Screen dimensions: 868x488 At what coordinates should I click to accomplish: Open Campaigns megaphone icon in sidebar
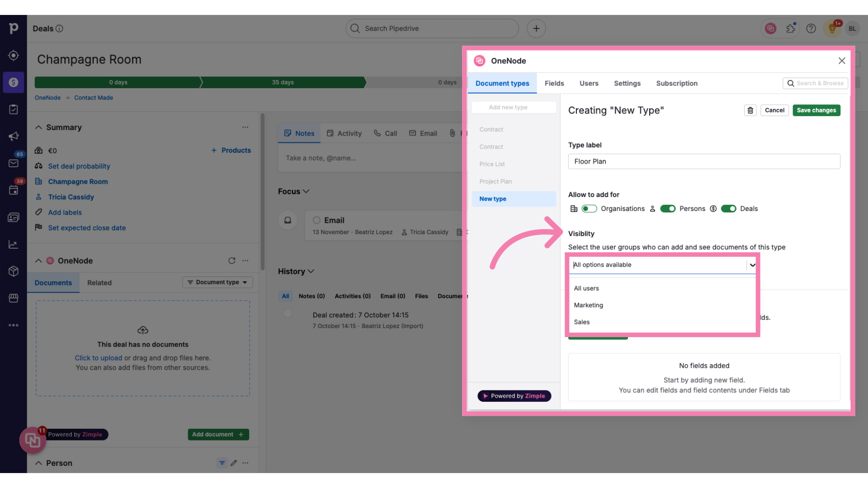[14, 136]
